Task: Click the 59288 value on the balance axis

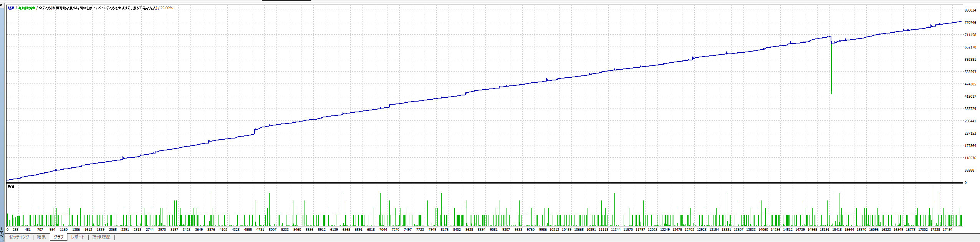Action: click(x=970, y=170)
